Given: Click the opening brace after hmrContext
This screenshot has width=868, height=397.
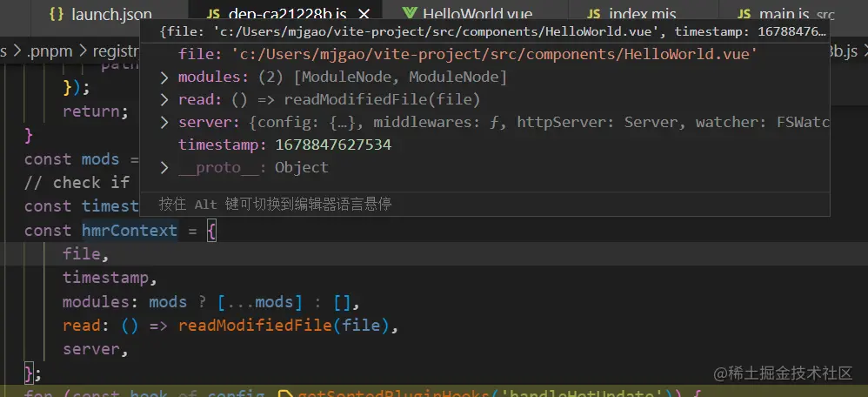Looking at the screenshot, I should (x=211, y=231).
